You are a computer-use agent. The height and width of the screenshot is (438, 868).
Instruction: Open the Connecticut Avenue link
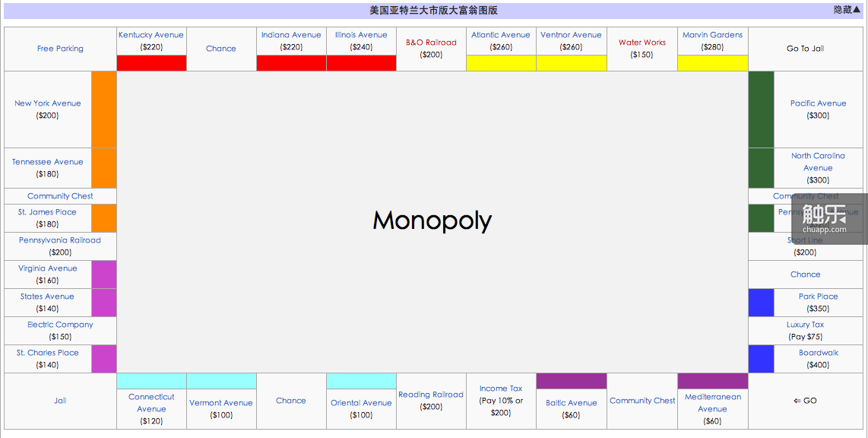coord(151,403)
